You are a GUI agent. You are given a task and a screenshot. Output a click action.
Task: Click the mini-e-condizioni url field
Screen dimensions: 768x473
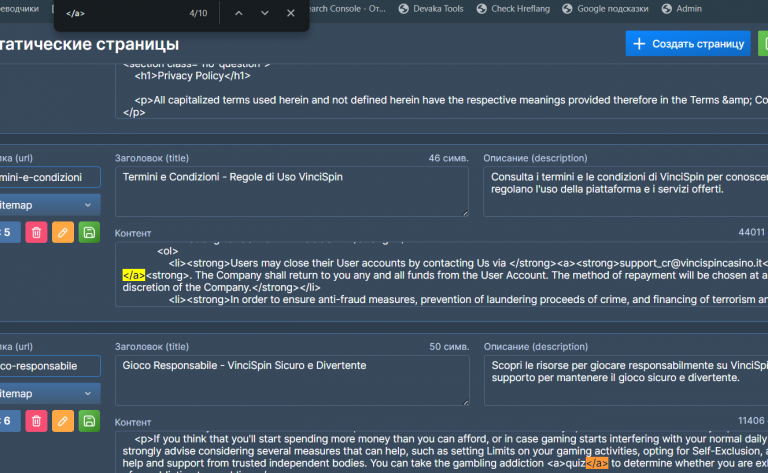coord(49,177)
